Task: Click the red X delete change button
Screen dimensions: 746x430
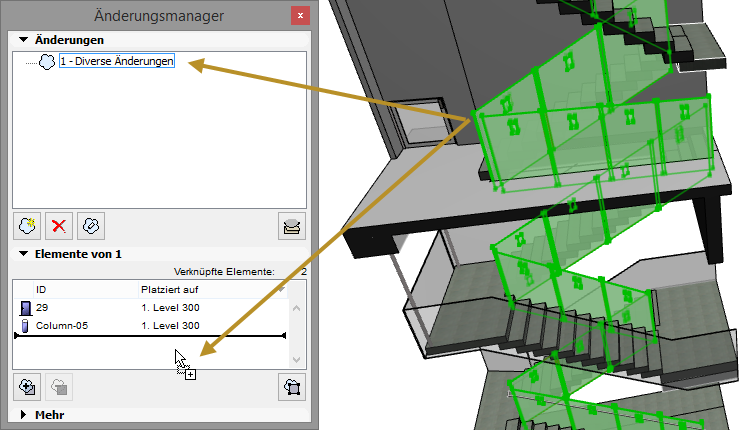Action: tap(59, 225)
